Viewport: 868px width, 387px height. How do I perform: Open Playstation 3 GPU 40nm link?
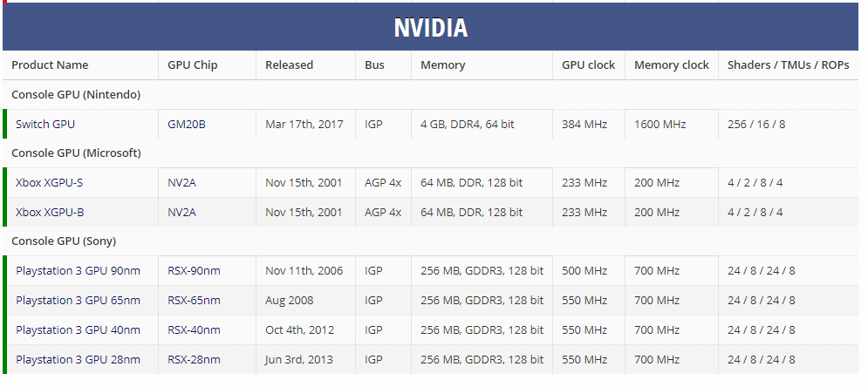[x=78, y=329]
